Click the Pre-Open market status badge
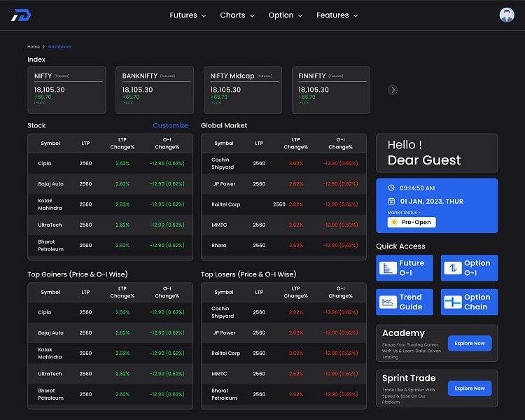This screenshot has height=420, width=525. tap(412, 222)
